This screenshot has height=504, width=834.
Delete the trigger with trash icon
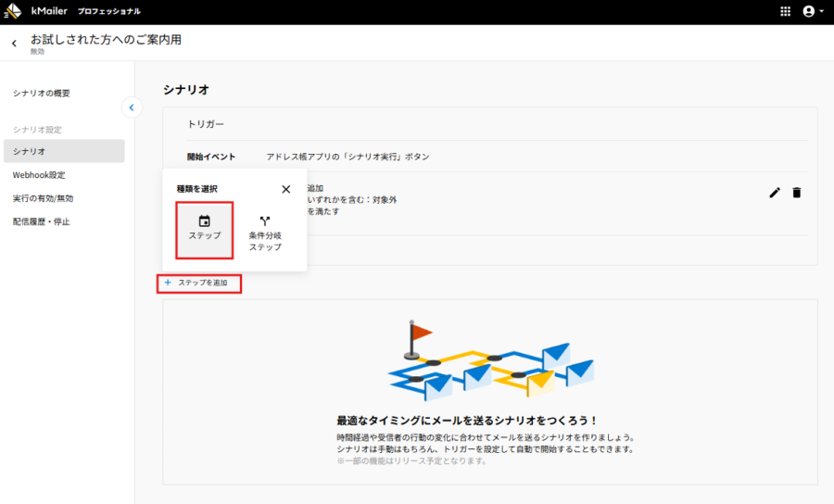pyautogui.click(x=797, y=193)
